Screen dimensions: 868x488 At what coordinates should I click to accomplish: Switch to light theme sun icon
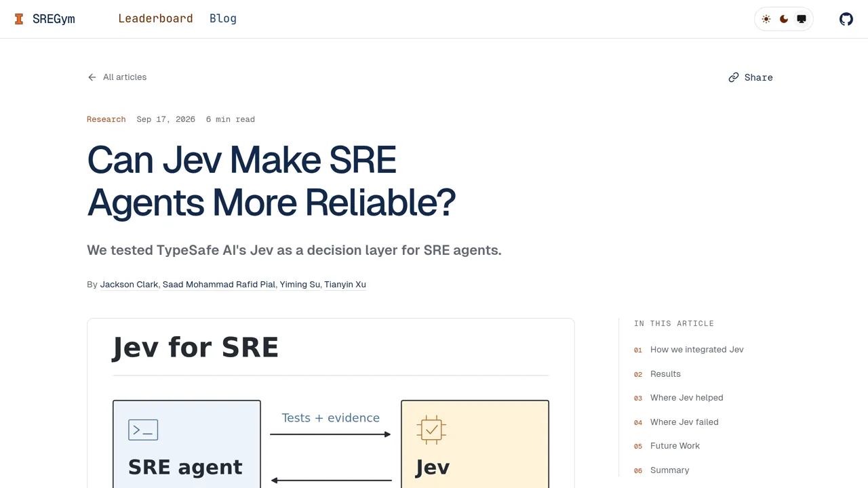point(766,19)
